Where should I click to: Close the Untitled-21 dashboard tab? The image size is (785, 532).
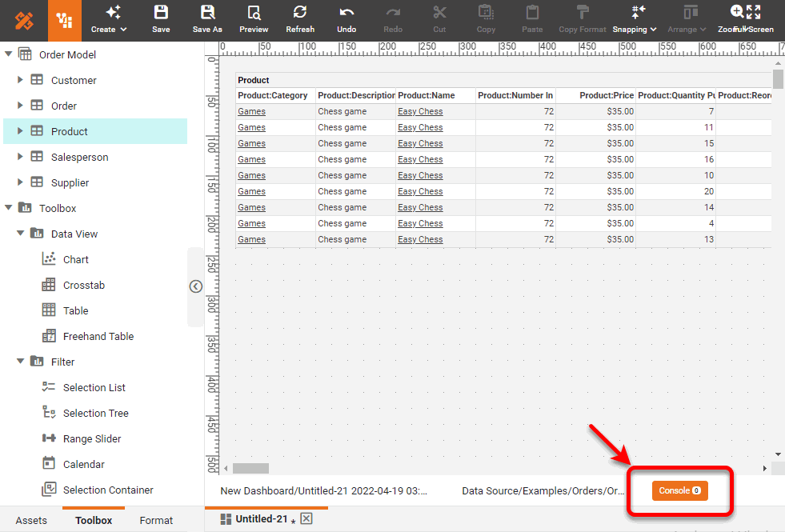click(306, 519)
